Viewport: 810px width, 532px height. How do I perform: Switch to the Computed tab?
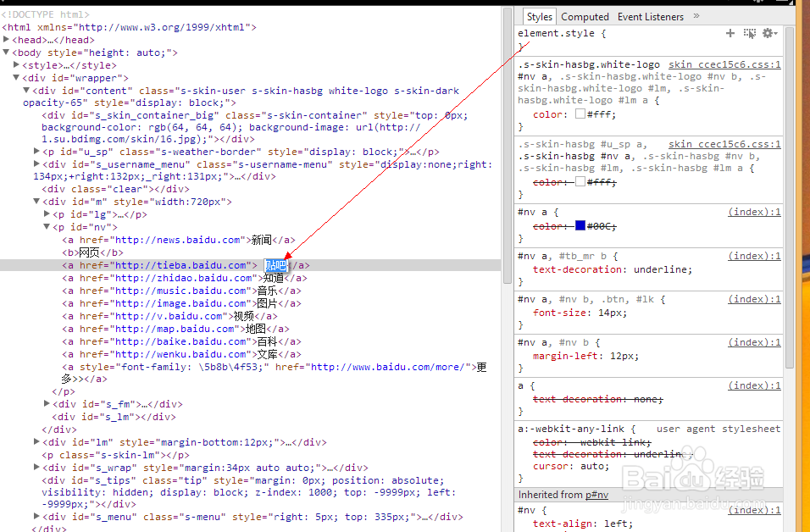[585, 17]
